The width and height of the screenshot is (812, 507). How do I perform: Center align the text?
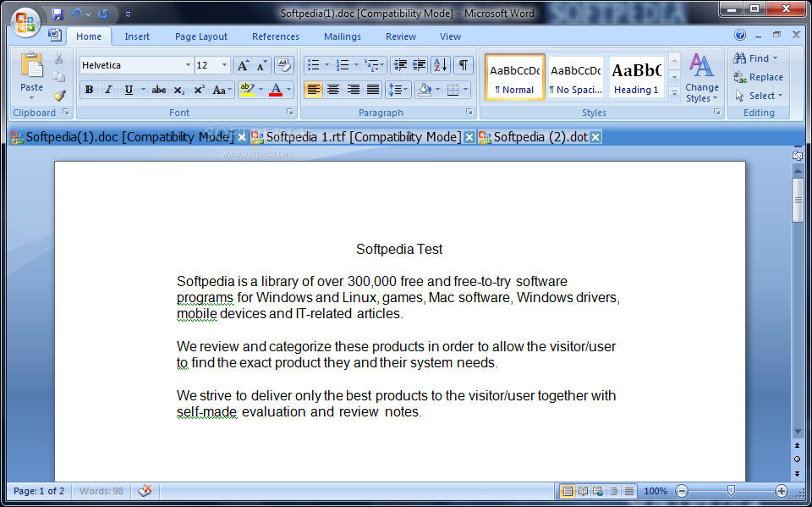pyautogui.click(x=333, y=90)
